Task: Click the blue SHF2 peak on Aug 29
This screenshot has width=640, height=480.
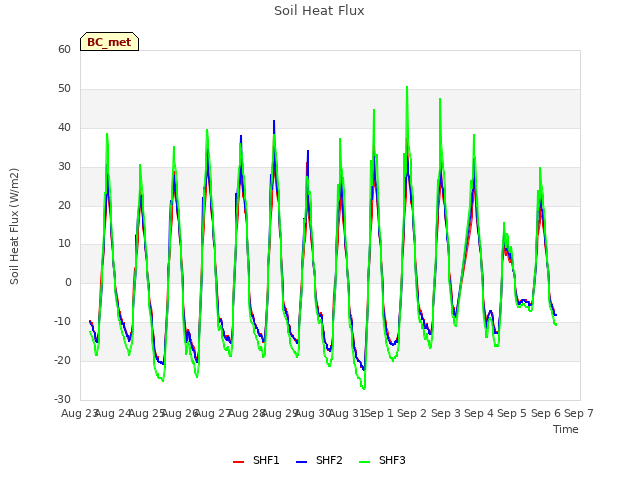Action: pyautogui.click(x=274, y=121)
